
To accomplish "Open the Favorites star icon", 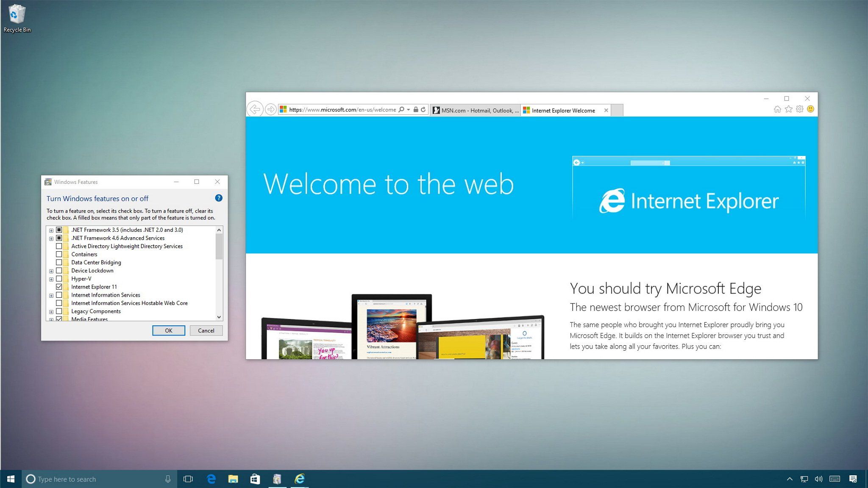I will tap(788, 109).
